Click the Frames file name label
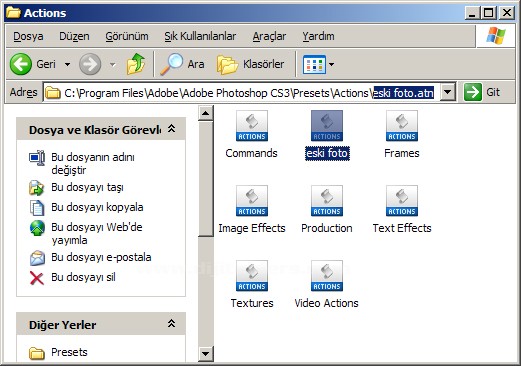This screenshot has height=366, width=521. (402, 153)
